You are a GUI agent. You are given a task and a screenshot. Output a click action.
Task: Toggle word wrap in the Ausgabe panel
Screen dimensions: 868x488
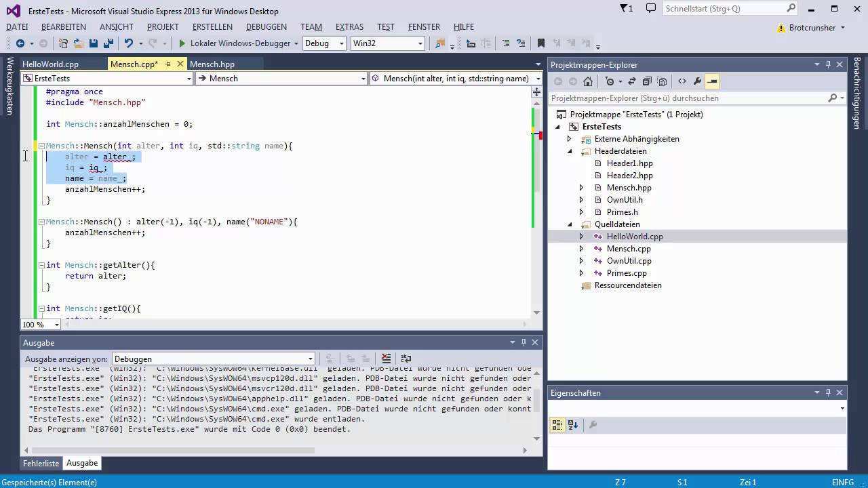pyautogui.click(x=406, y=359)
